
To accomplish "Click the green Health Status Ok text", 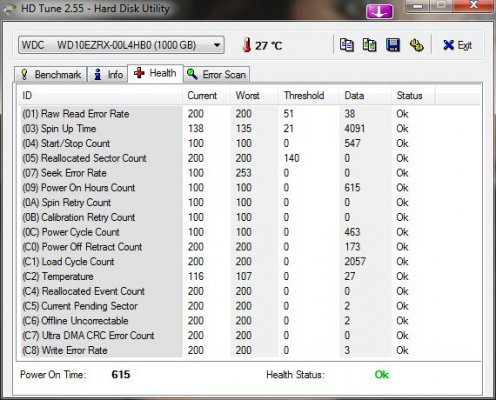I will (x=382, y=375).
